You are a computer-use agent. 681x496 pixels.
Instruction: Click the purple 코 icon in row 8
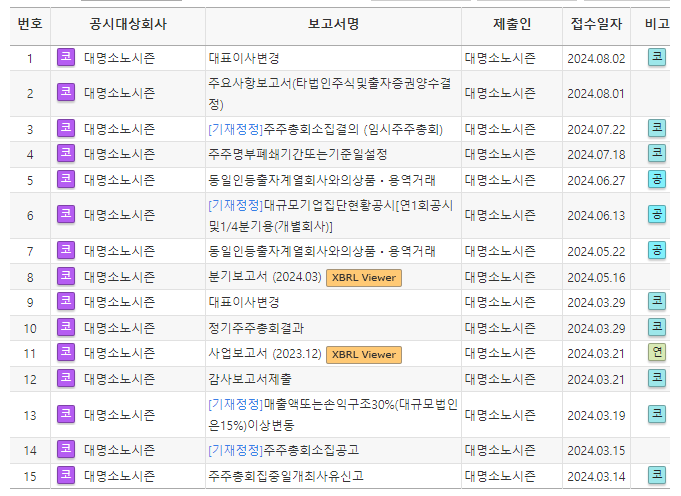pyautogui.click(x=66, y=276)
